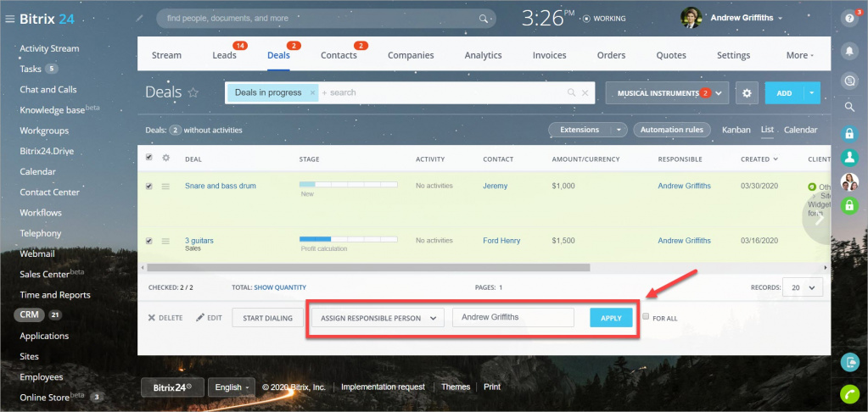868x412 pixels.
Task: Switch to Calendar view of deals
Action: (800, 130)
